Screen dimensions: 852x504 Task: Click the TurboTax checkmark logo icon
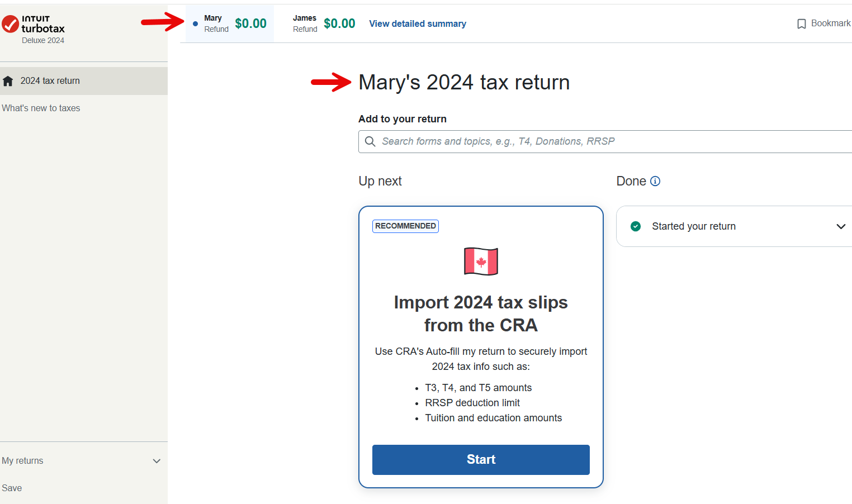(10, 24)
